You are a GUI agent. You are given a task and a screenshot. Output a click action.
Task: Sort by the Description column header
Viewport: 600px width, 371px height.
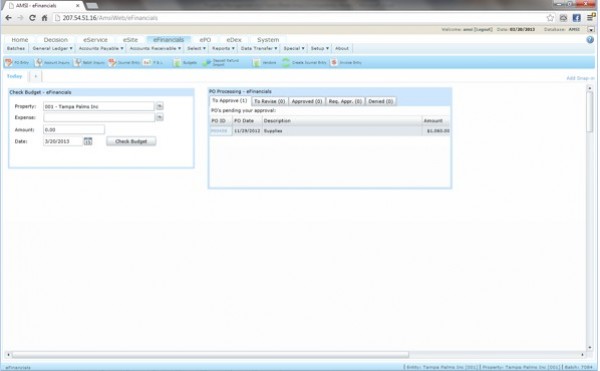point(342,120)
